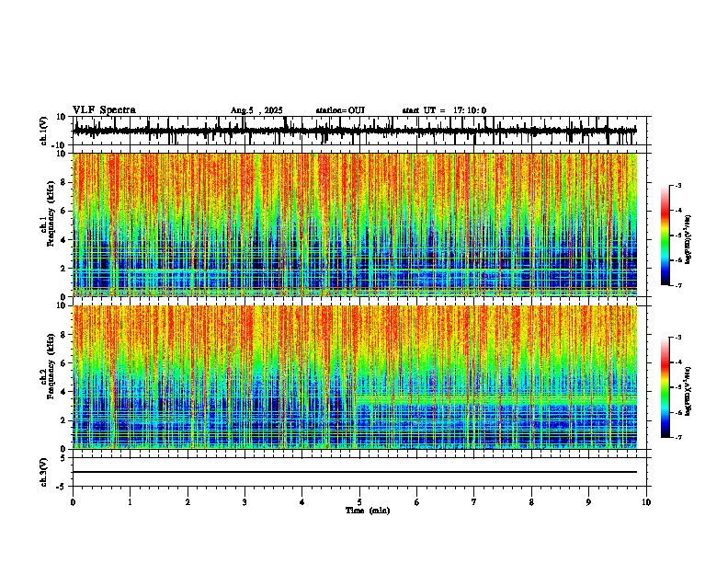Viewport: 728px width, 563px height.
Task: Click inside the ch.1 spectrogram panel
Action: coord(355,224)
